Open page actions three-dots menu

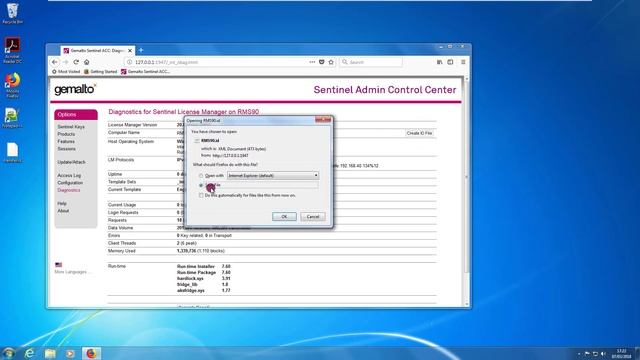[312, 62]
